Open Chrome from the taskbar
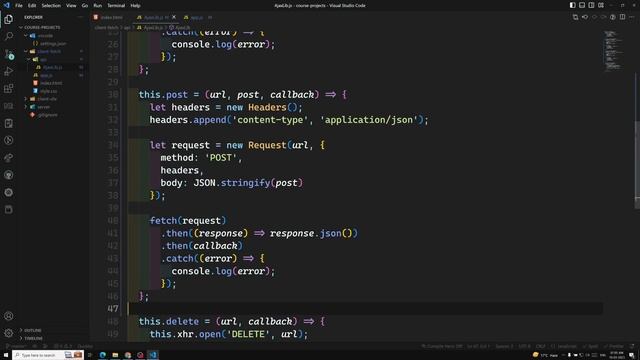The image size is (640, 360). tap(128, 355)
